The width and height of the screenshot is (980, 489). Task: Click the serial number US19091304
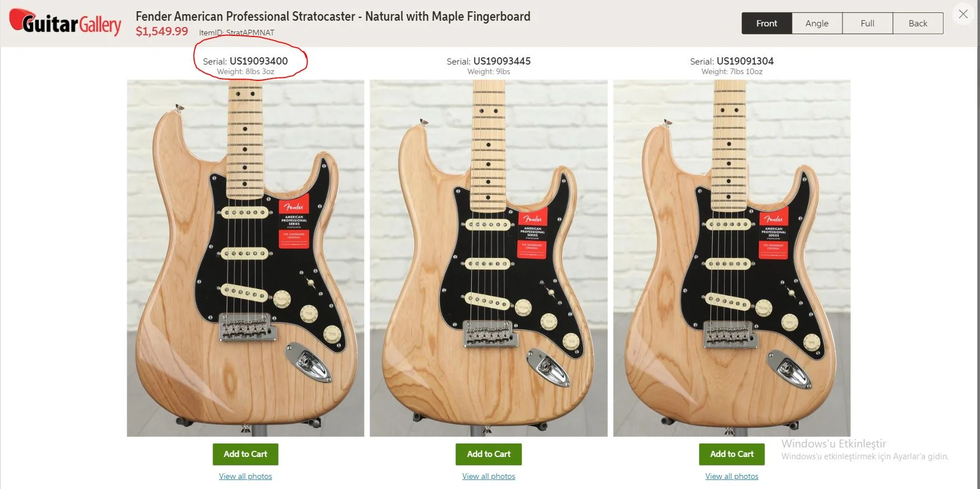click(x=745, y=61)
